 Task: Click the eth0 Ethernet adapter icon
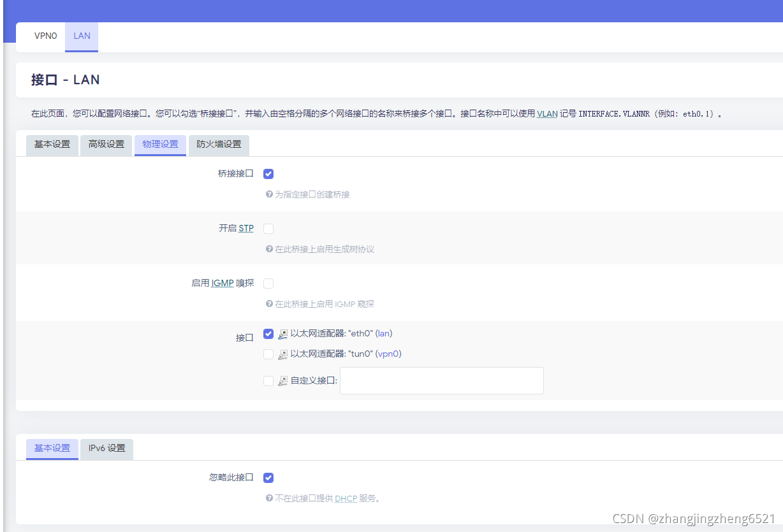click(x=282, y=333)
